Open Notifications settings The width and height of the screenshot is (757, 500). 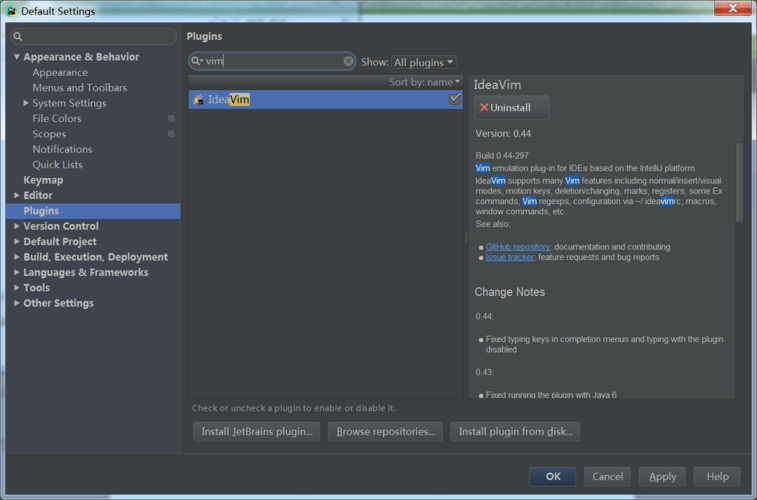[62, 149]
